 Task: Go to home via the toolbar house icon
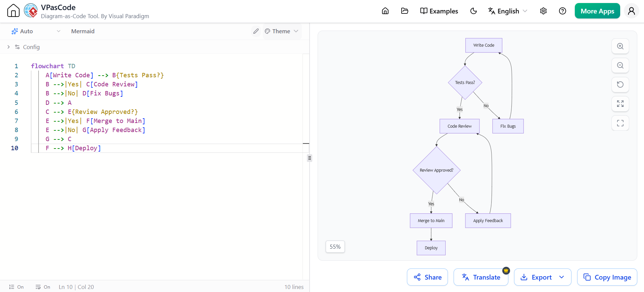pos(385,11)
